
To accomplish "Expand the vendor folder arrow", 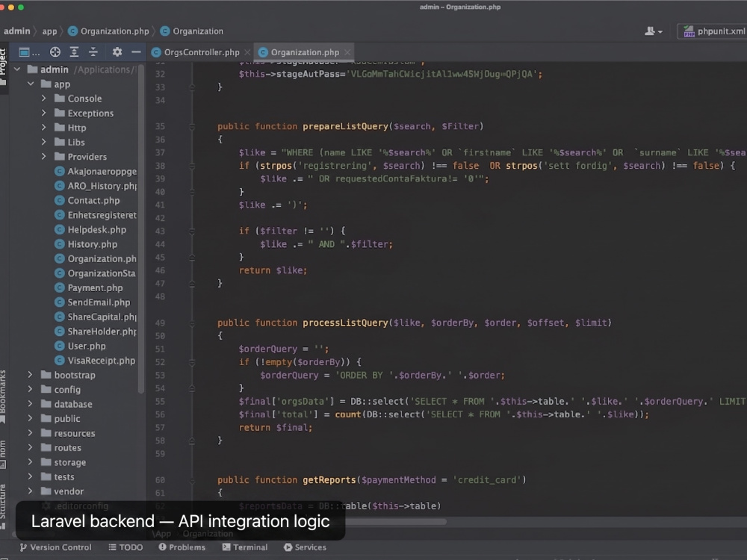I will 31,491.
